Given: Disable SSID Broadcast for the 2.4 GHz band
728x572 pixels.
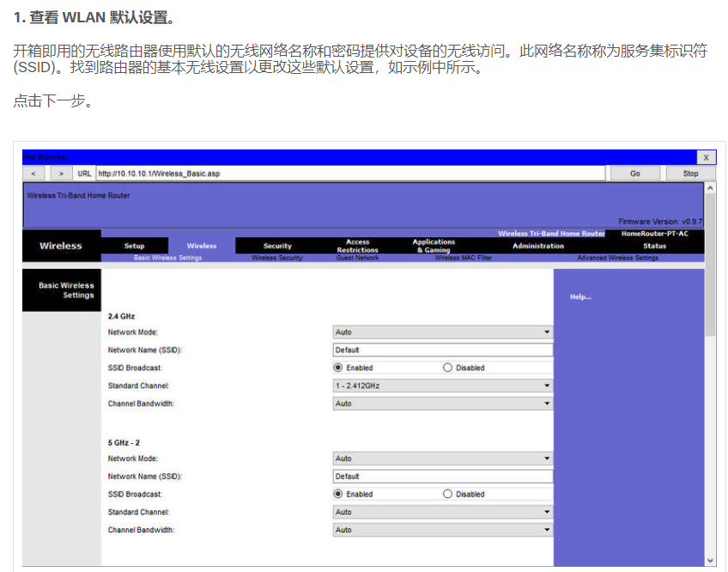Looking at the screenshot, I should pyautogui.click(x=449, y=367).
